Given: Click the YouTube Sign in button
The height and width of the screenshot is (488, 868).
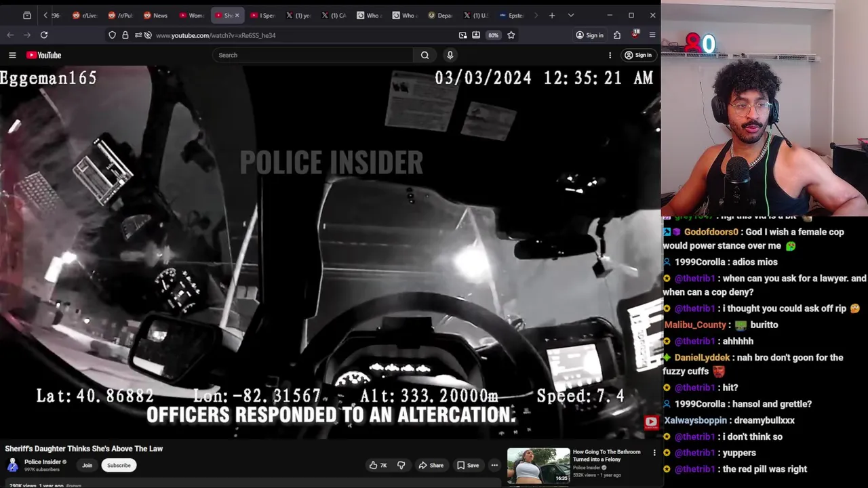Looking at the screenshot, I should point(638,55).
